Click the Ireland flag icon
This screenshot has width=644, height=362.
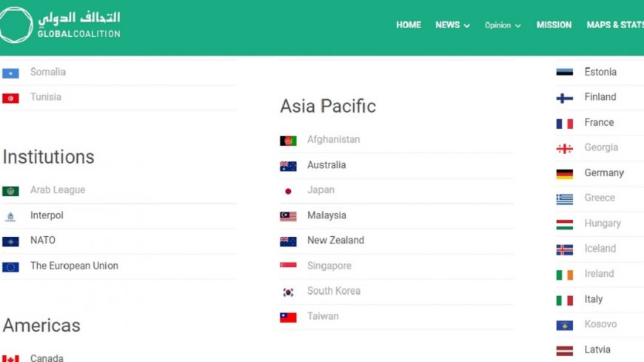point(565,275)
